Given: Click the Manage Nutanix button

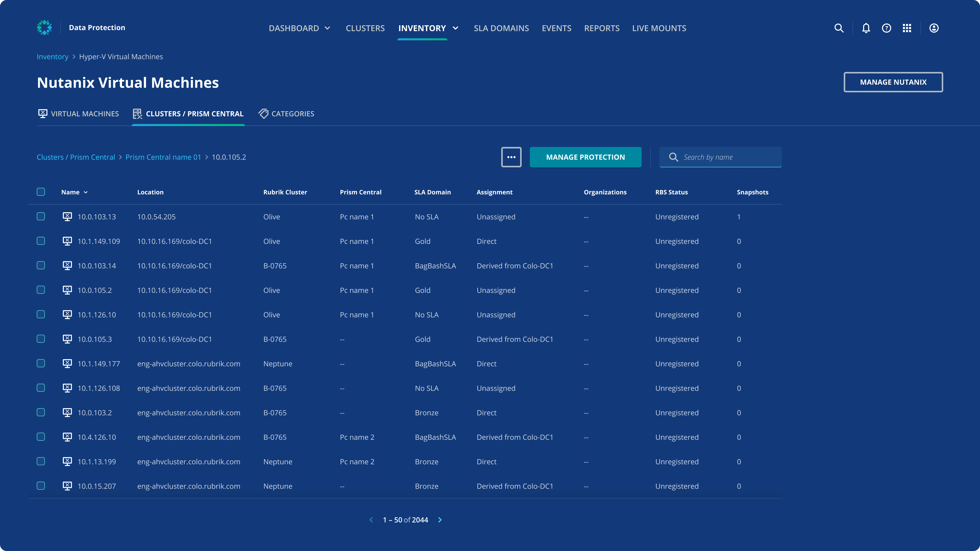Looking at the screenshot, I should pos(893,82).
